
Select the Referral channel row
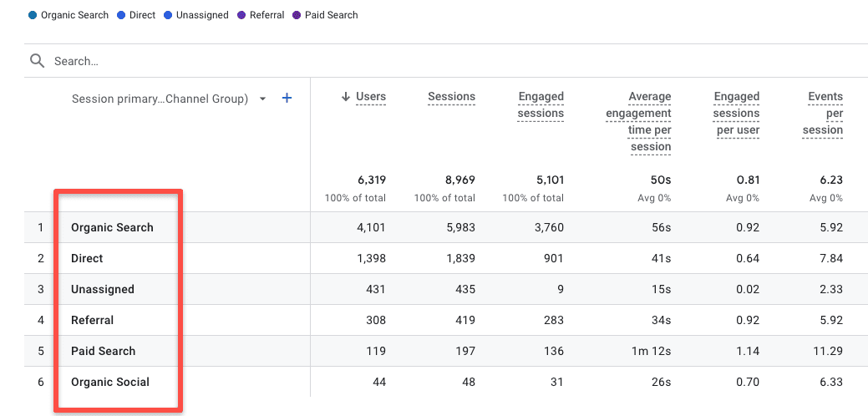[92, 320]
